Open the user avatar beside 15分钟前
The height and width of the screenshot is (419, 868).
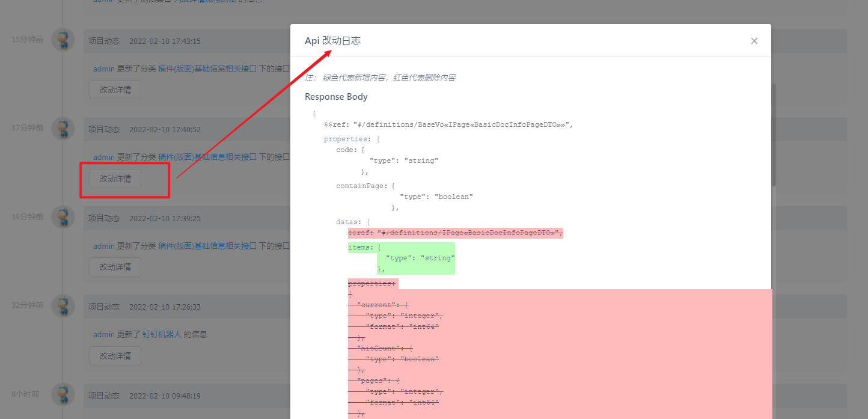tap(63, 40)
